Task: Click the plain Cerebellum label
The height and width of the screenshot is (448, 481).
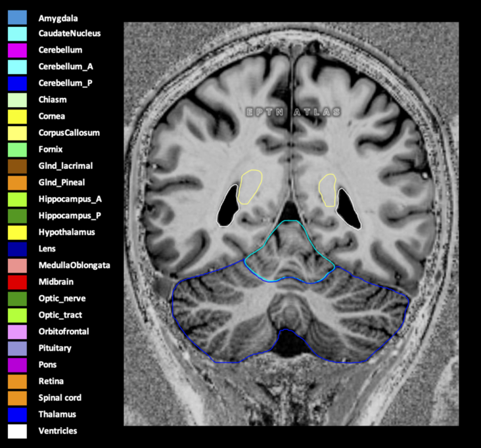Action: pyautogui.click(x=60, y=50)
